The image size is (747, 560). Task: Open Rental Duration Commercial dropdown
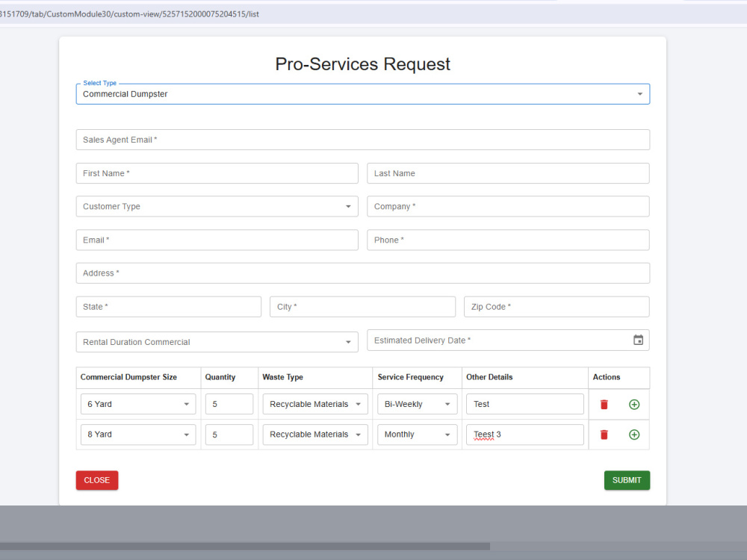[x=217, y=342]
